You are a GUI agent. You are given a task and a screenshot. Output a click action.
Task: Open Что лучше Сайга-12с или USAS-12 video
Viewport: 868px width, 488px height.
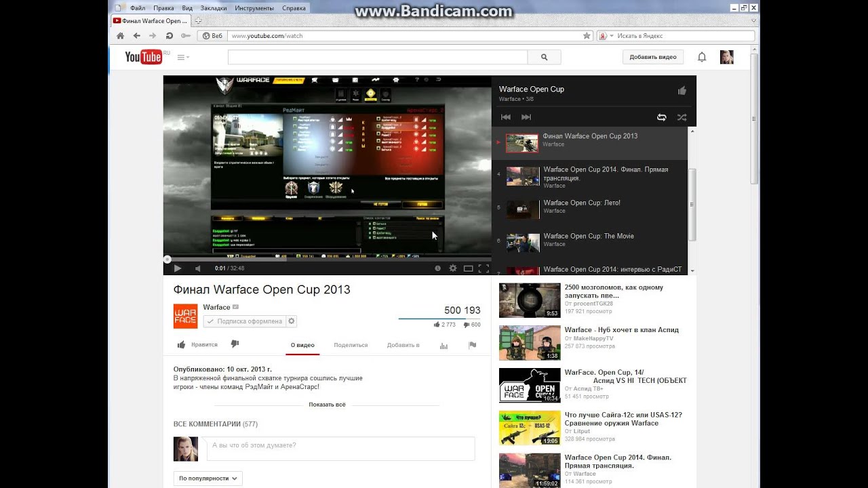click(623, 419)
